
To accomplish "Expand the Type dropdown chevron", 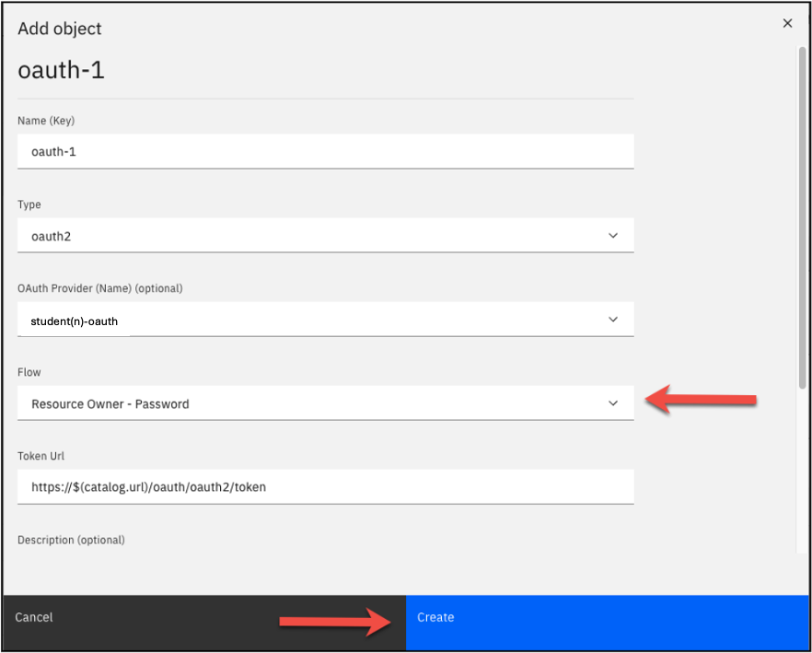I will pos(613,236).
